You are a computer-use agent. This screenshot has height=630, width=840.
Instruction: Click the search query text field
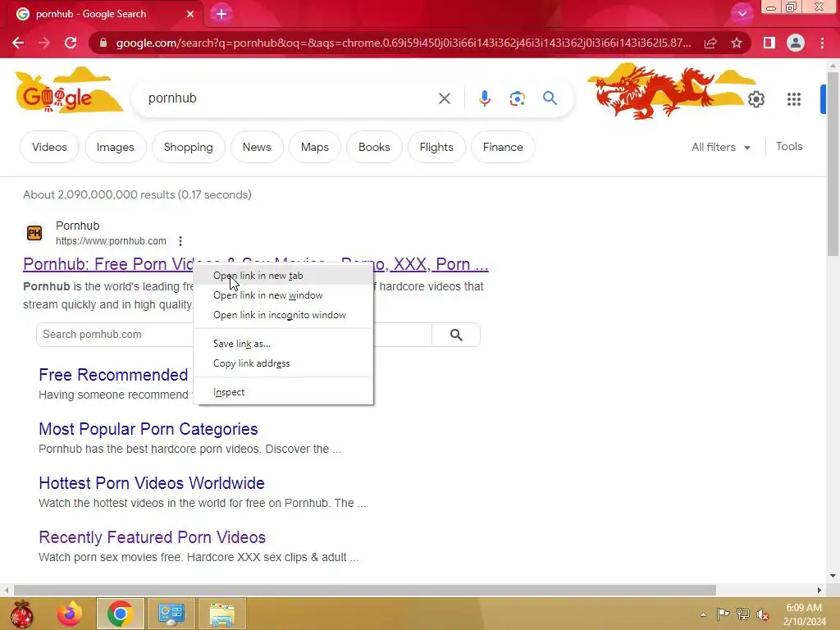coord(290,98)
